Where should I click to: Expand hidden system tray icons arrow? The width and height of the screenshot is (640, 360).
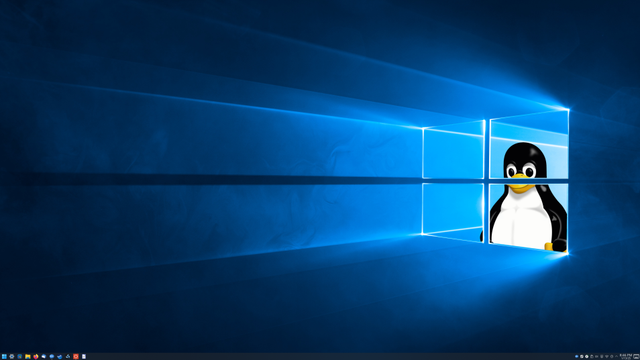pyautogui.click(x=616, y=356)
